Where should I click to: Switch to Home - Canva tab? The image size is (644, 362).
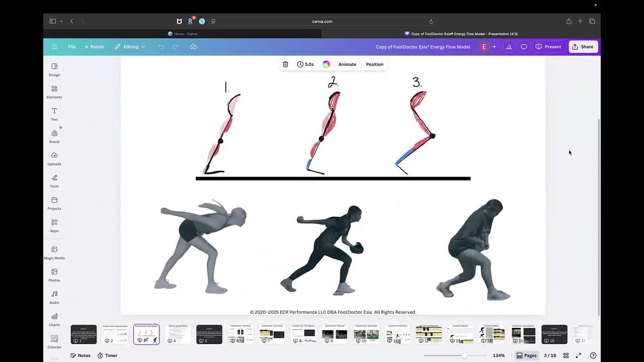click(x=182, y=34)
